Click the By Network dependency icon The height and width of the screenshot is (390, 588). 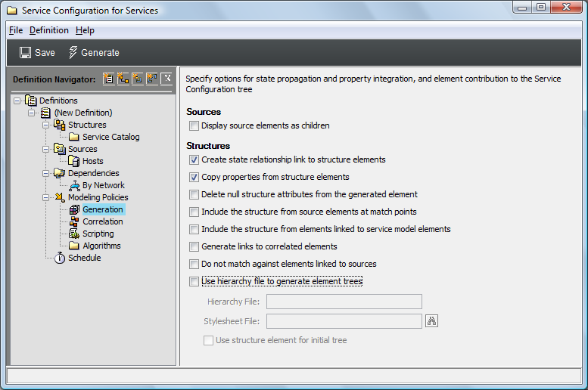coord(74,185)
